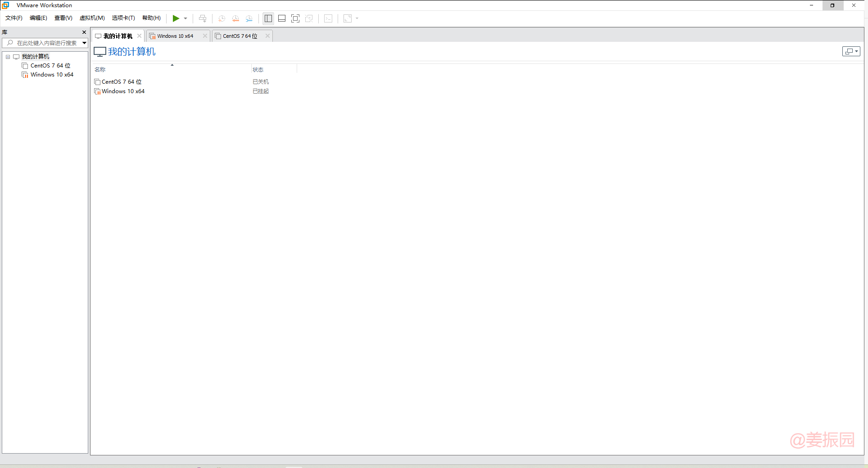The width and height of the screenshot is (868, 468).
Task: Open the 帮助(H) menu
Action: tap(151, 18)
